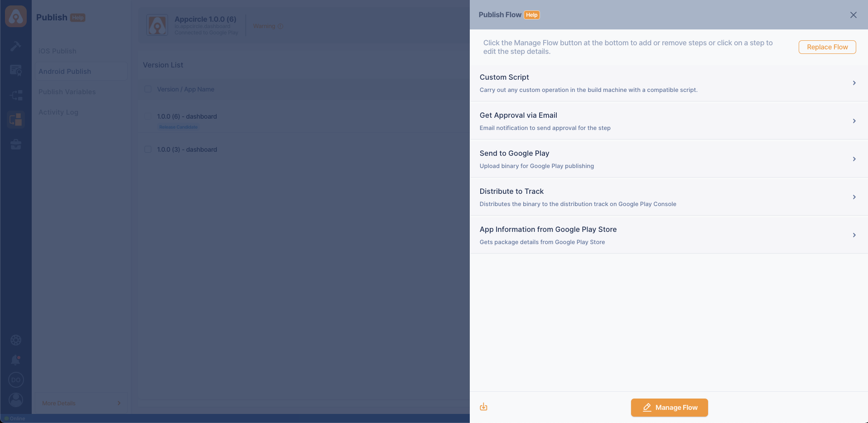This screenshot has width=868, height=423.
Task: Check the 1.0.0 (3) dashboard version
Action: [x=148, y=149]
